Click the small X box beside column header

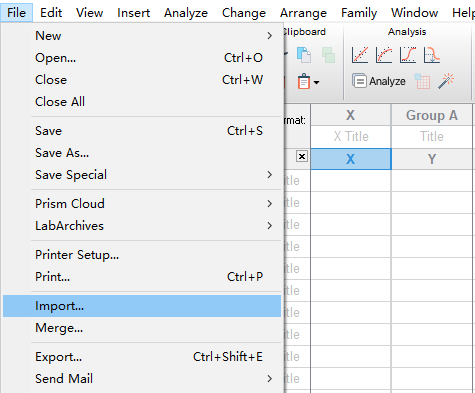(x=302, y=156)
